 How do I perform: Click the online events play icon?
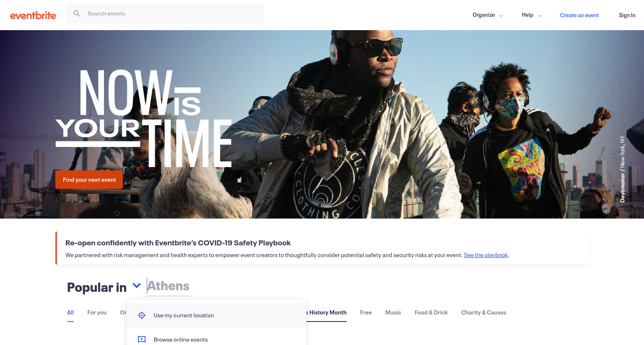pyautogui.click(x=142, y=340)
